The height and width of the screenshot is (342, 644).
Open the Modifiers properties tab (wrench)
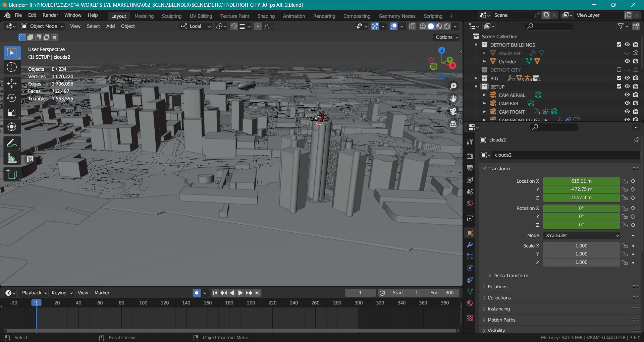tap(470, 245)
